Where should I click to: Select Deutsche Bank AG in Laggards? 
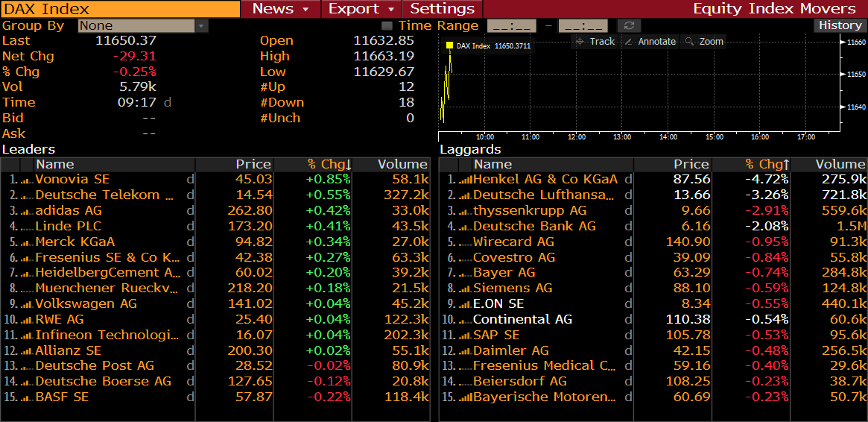point(534,227)
